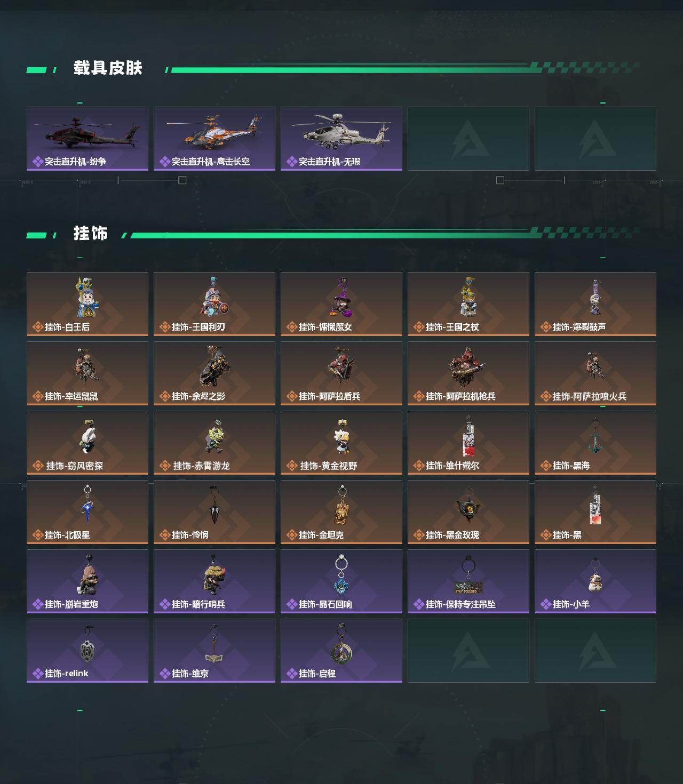683x784 pixels.
Task: Select the 突击直升机-鹰击长空 helicopter skin
Action: [x=215, y=139]
